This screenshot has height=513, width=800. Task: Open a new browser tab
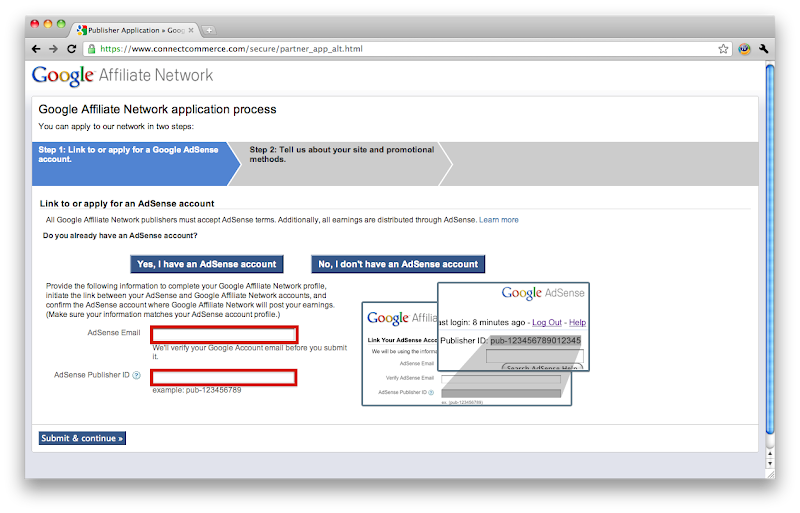point(209,30)
